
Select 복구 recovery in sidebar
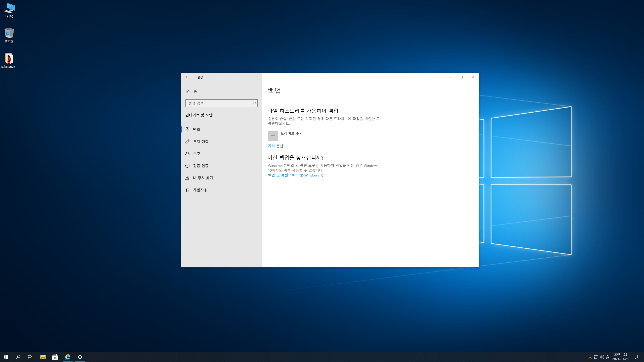coord(196,154)
